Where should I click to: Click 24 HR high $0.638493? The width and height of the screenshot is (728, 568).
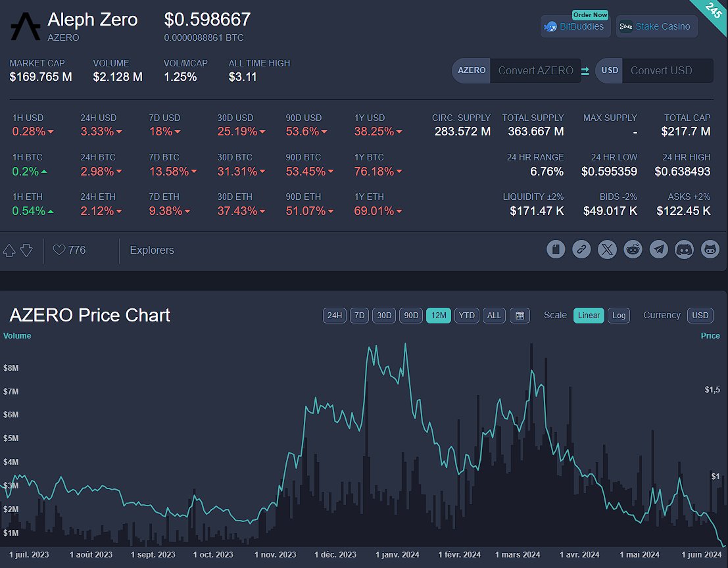pos(683,172)
